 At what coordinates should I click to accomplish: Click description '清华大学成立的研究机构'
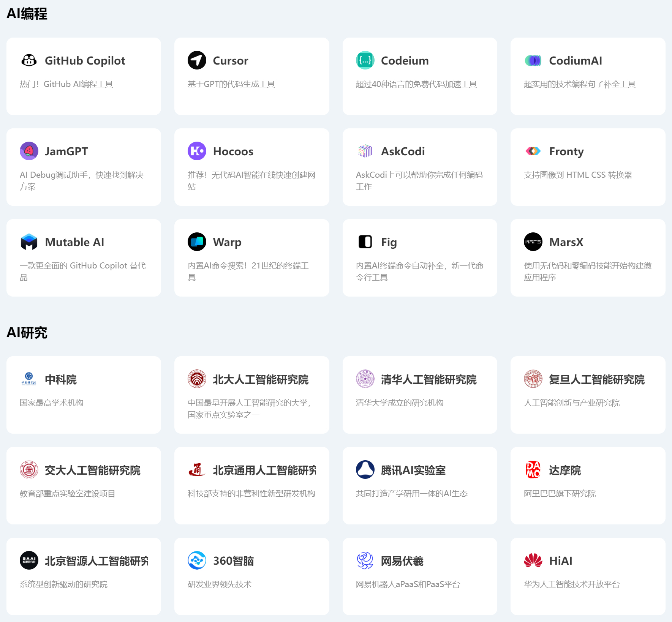click(x=400, y=403)
